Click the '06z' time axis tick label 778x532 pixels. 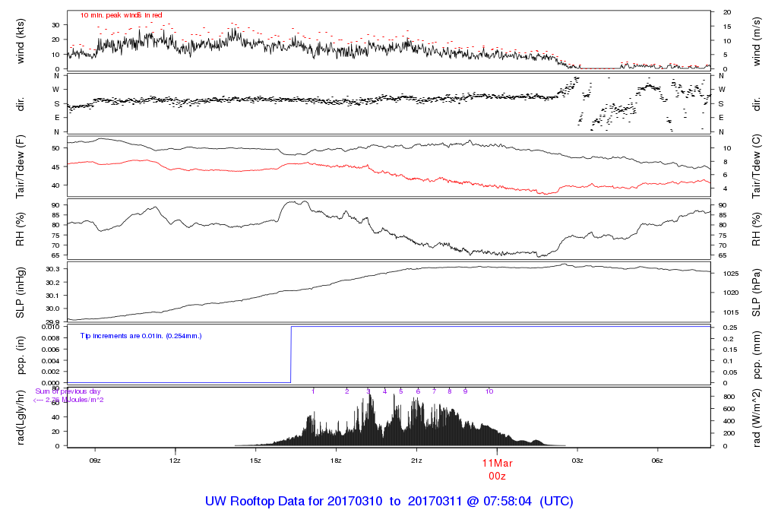pyautogui.click(x=657, y=461)
